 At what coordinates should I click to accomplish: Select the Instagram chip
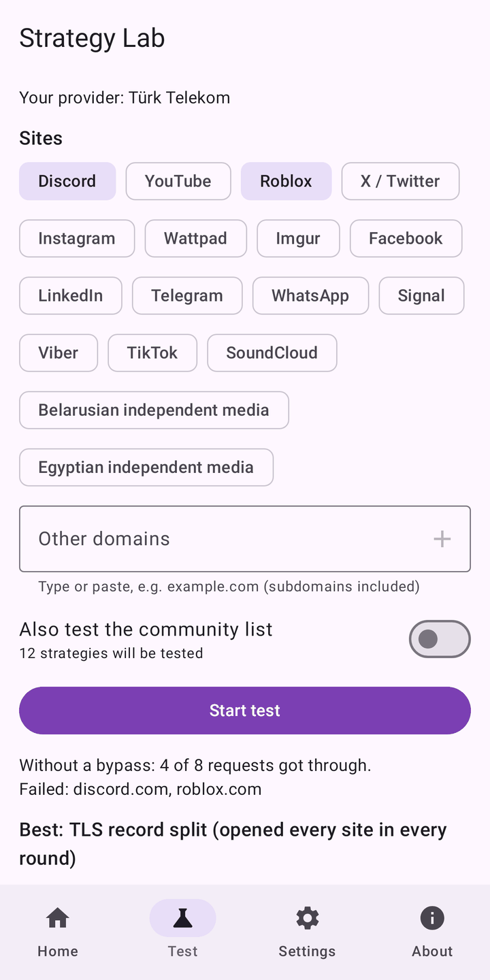77,238
